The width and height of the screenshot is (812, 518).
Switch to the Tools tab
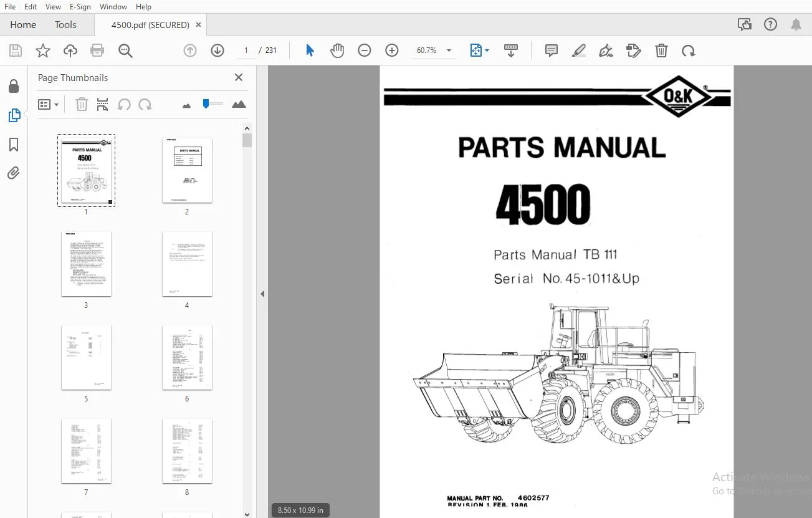click(65, 25)
